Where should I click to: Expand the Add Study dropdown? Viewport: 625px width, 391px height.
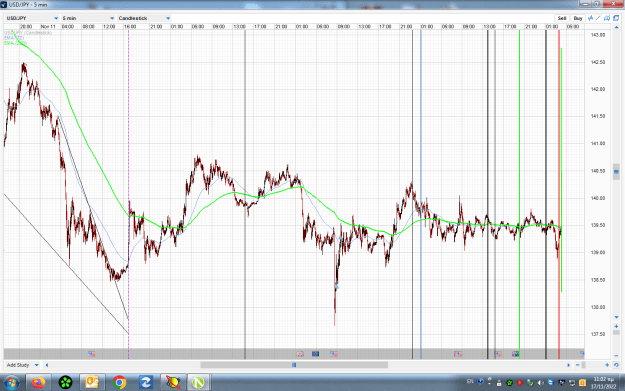(x=23, y=365)
